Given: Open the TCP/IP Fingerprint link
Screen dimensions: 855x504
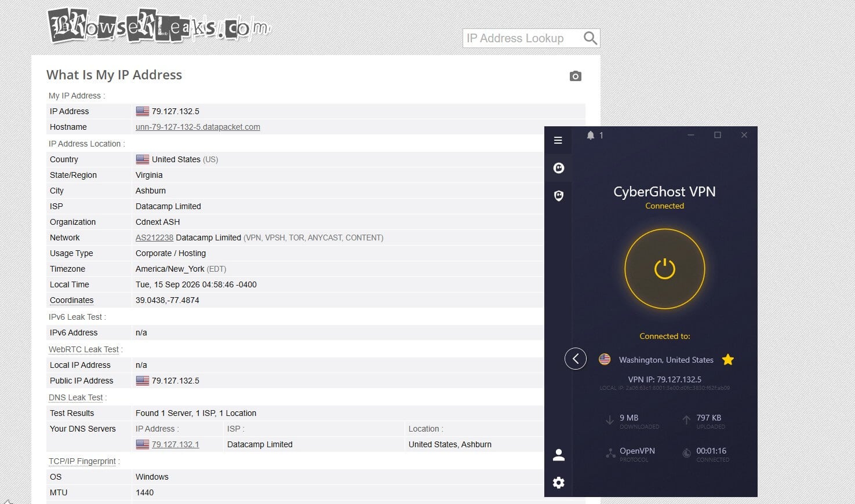Looking at the screenshot, I should (x=82, y=461).
